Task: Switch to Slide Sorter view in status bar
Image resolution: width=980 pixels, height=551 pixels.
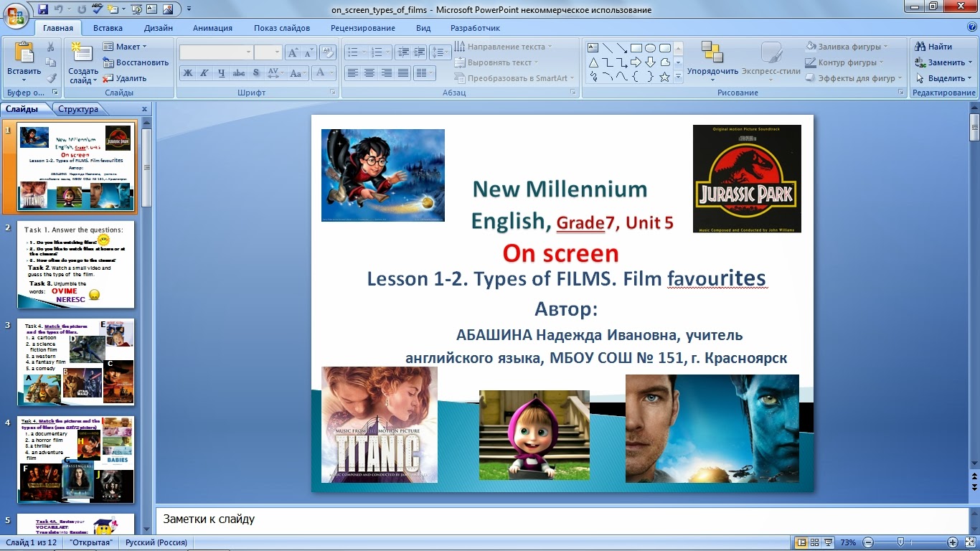Action: [x=815, y=542]
